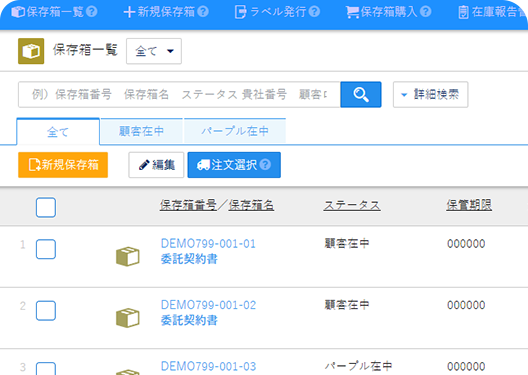The image size is (528, 375).
Task: Expand the 詳細検索 advanced search panel
Action: pyautogui.click(x=430, y=95)
